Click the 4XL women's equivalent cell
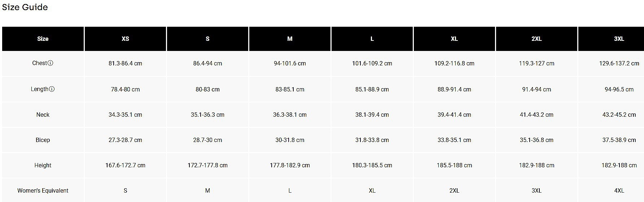The image size is (644, 202). click(619, 190)
